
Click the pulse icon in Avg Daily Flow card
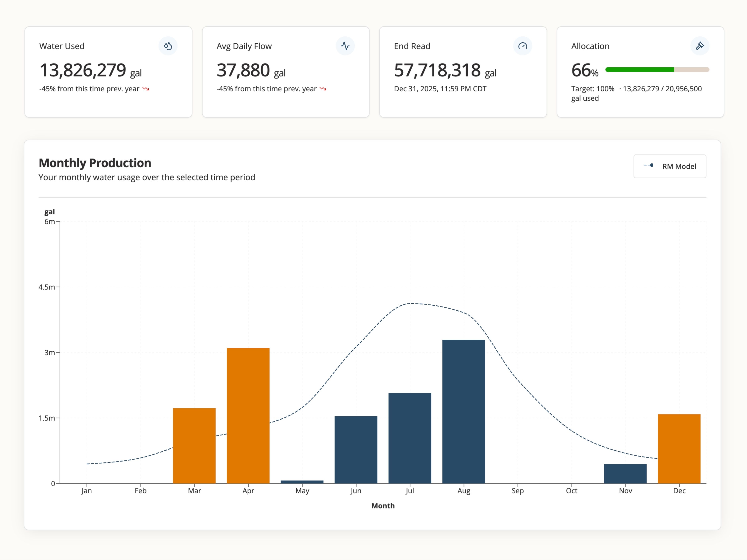tap(345, 46)
